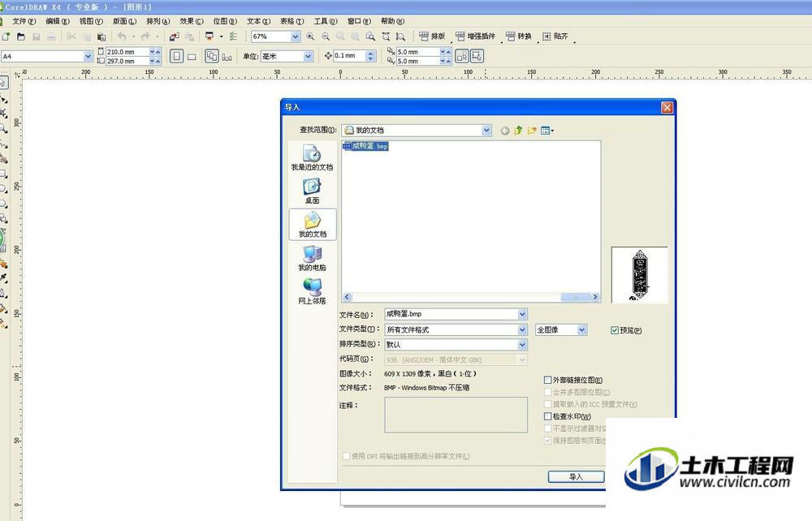The width and height of the screenshot is (812, 521).
Task: Click the 排版 toolbar button
Action: pos(432,37)
